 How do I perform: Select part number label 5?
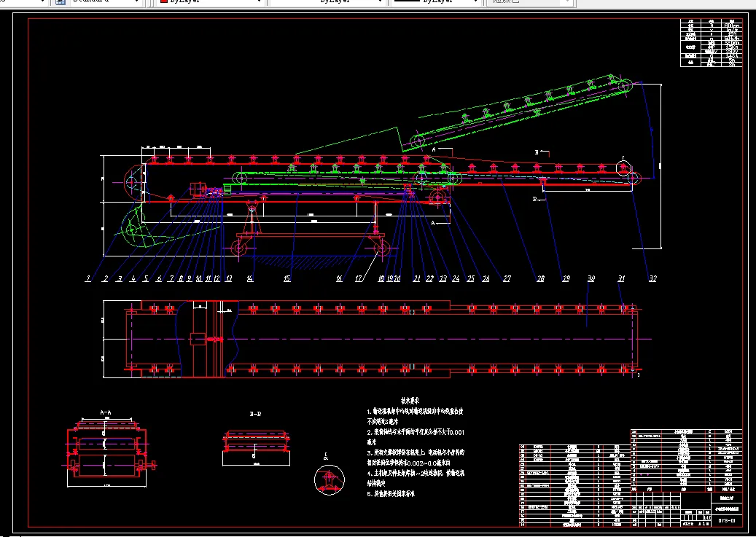[146, 278]
